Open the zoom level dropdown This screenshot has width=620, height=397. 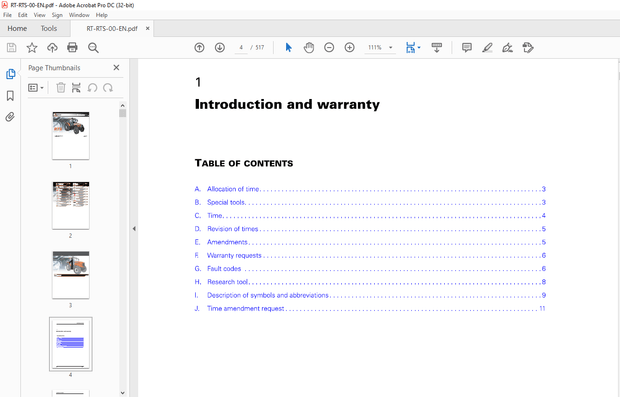click(x=391, y=47)
